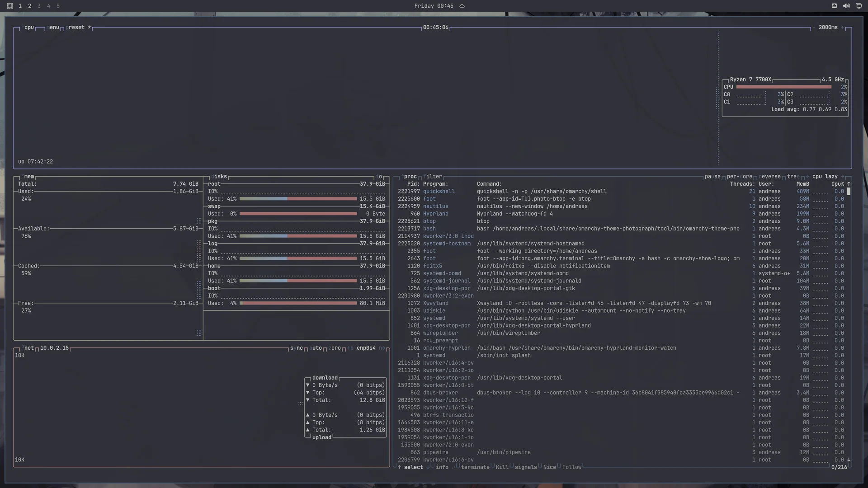The width and height of the screenshot is (868, 488).
Task: Click the terminate button in proc footer
Action: [475, 467]
